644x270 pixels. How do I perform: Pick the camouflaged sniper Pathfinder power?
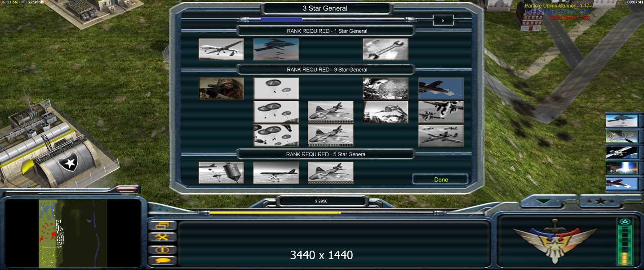pos(221,89)
